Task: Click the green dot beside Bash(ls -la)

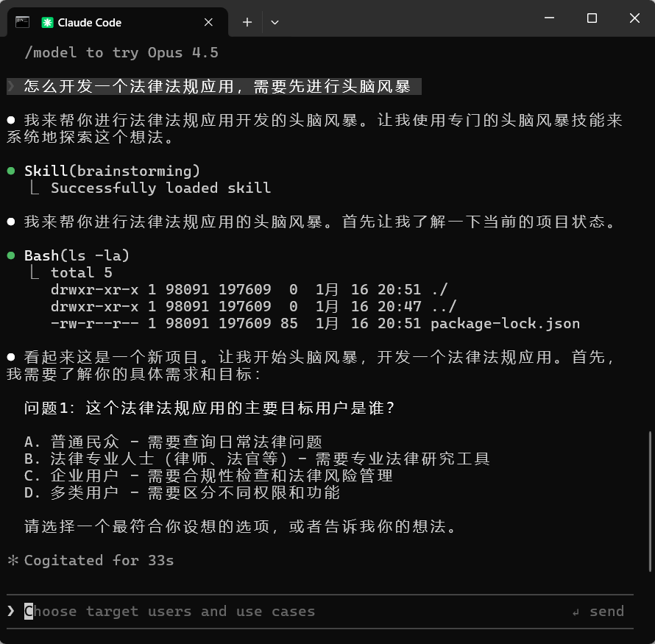Action: click(13, 255)
